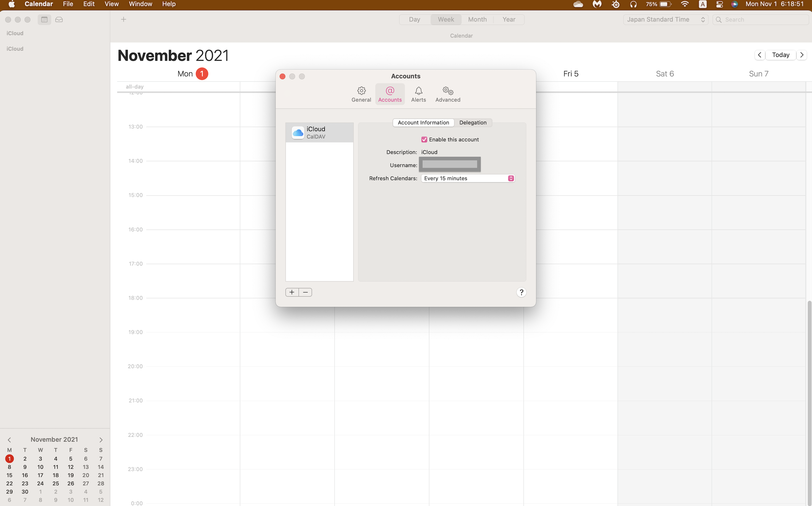Click the Search field
The image size is (812, 506).
click(764, 20)
